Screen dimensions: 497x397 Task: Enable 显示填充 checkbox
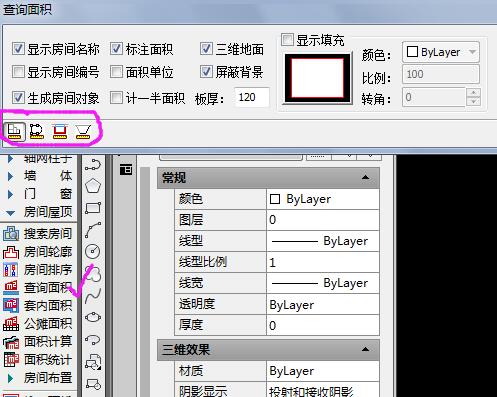[287, 40]
